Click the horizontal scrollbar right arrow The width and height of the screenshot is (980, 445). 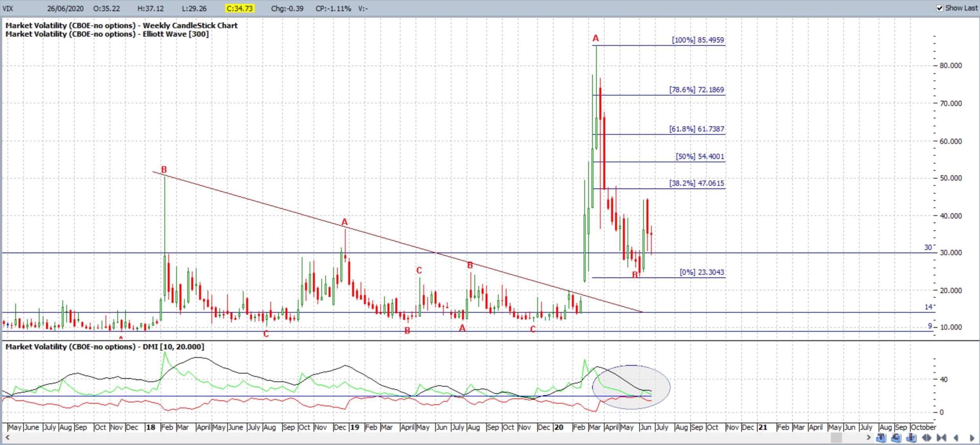(x=869, y=438)
